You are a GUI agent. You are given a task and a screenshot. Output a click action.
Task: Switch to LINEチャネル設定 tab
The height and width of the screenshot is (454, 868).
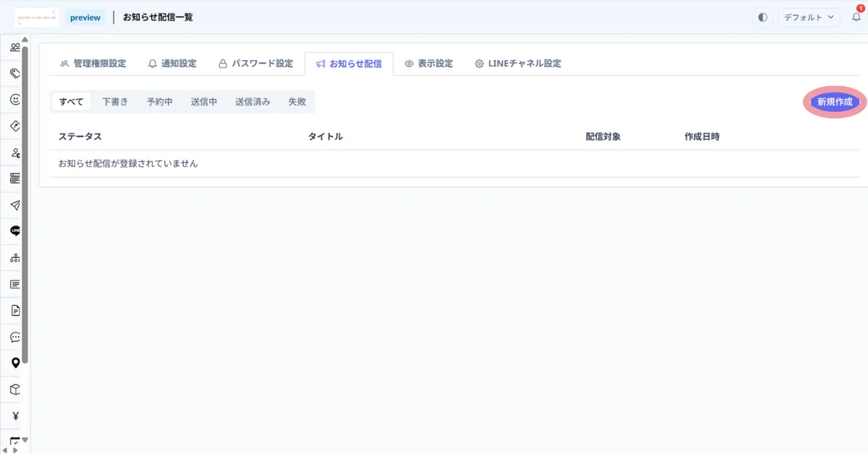[x=518, y=64]
